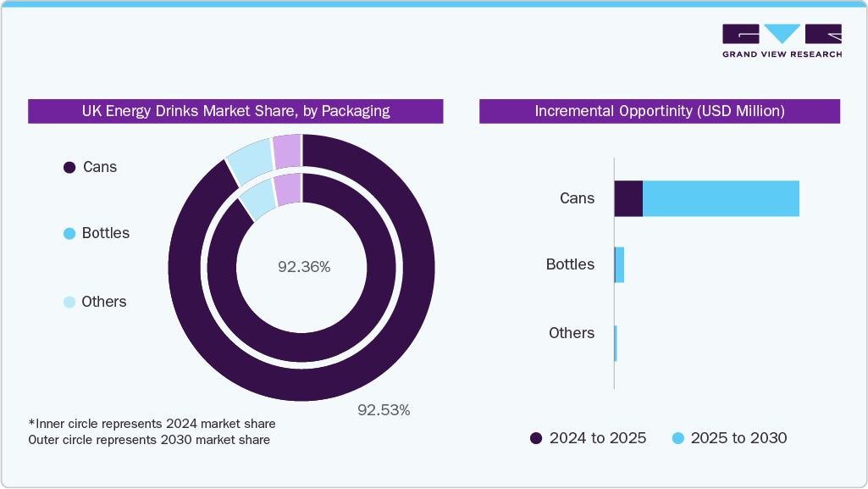Click the Bottles bar in the chart

click(x=620, y=265)
